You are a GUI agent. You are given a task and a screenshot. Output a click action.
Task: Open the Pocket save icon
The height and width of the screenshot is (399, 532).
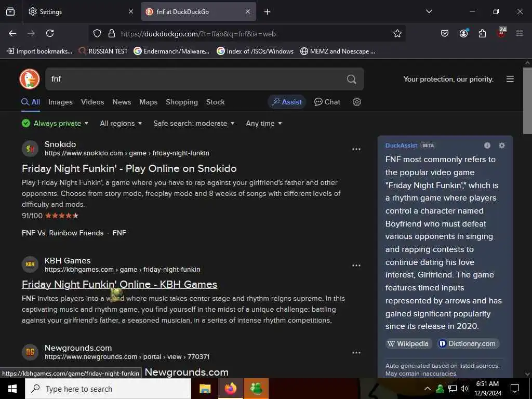pyautogui.click(x=445, y=33)
